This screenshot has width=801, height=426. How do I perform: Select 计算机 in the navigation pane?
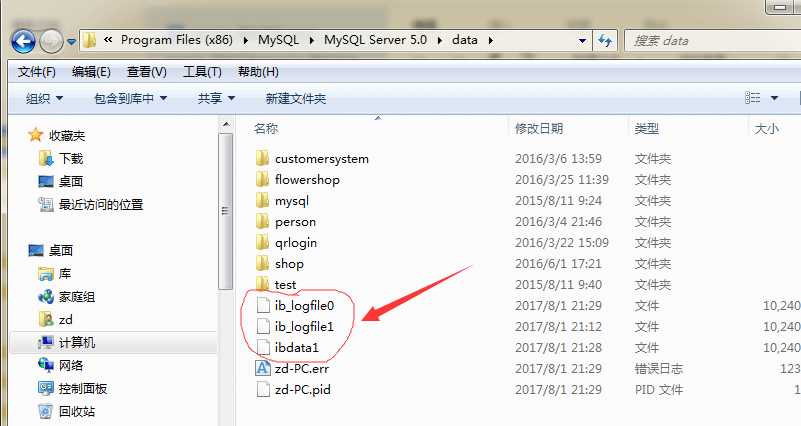[x=77, y=343]
